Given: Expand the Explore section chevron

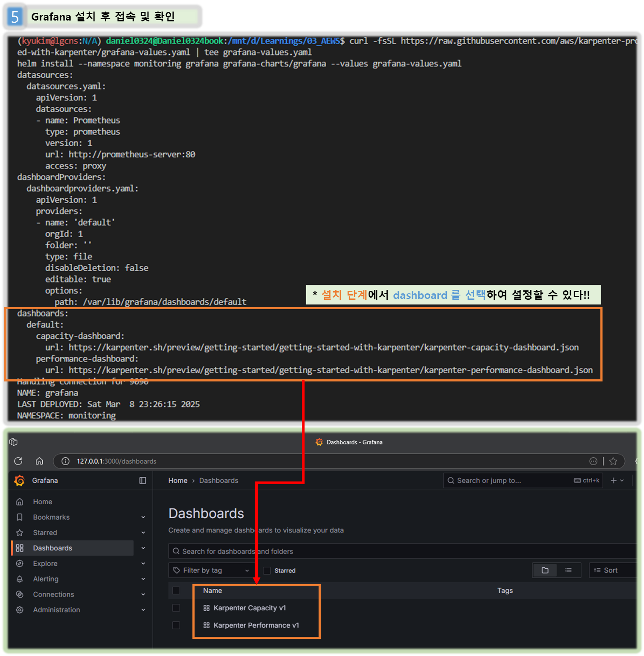Looking at the screenshot, I should [143, 563].
